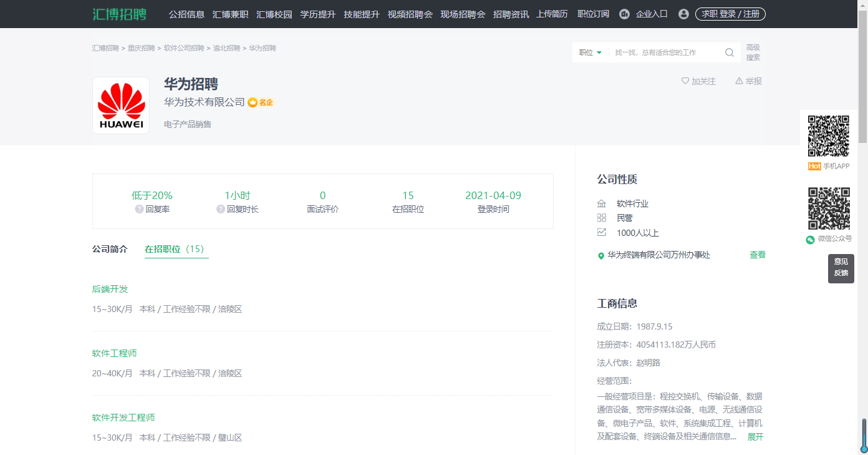Click the 微信公众号 QR code
This screenshot has height=455, width=868.
point(829,208)
